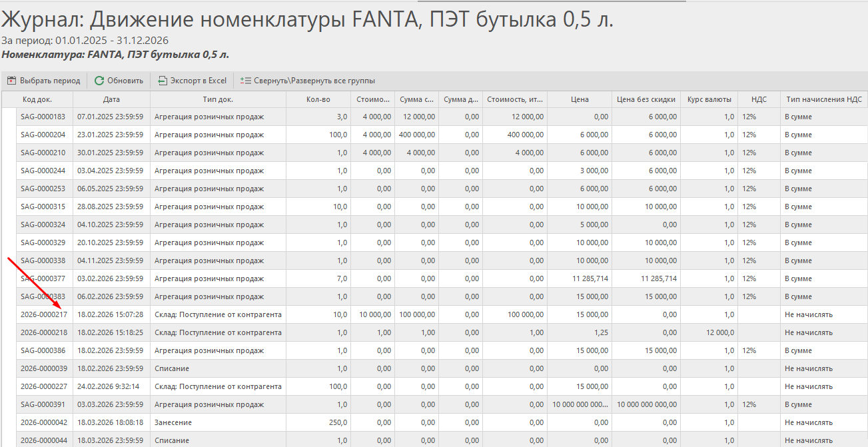The height and width of the screenshot is (447, 868).
Task: Click the Цена column header
Action: (x=580, y=99)
